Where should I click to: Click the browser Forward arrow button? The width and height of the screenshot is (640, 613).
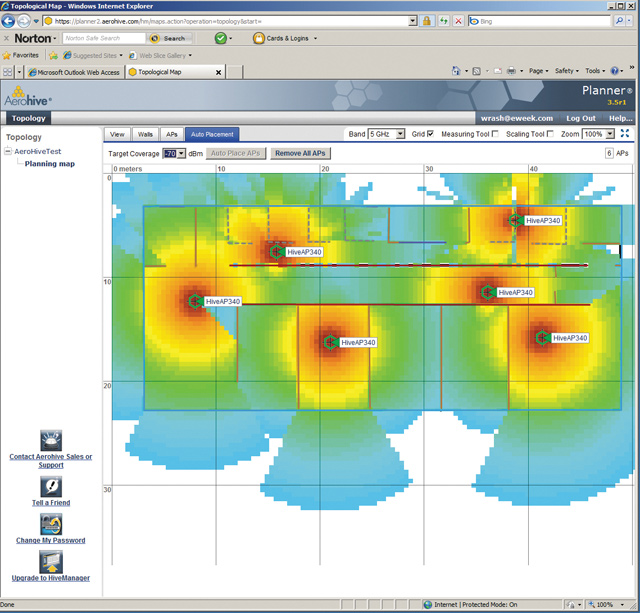[24, 21]
